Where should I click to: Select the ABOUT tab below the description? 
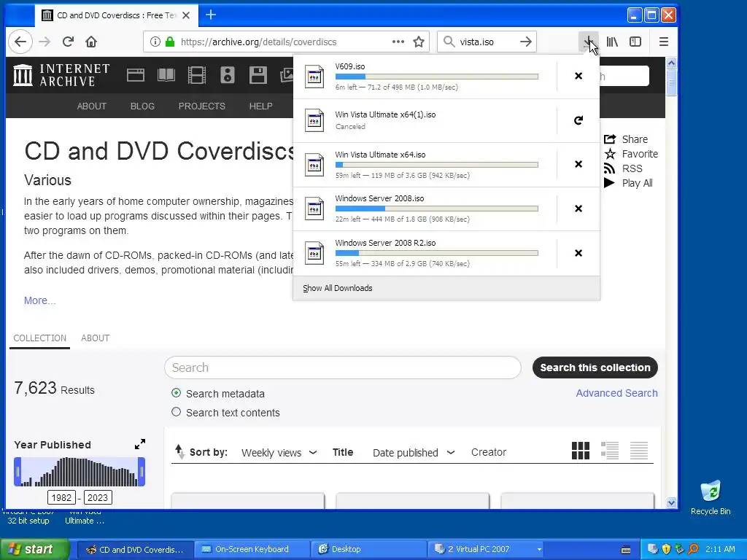(x=96, y=338)
